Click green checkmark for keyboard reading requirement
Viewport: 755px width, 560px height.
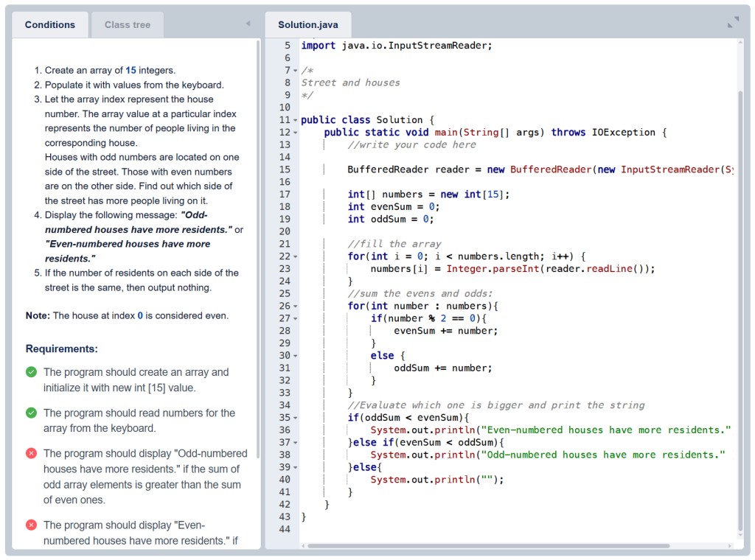point(31,413)
